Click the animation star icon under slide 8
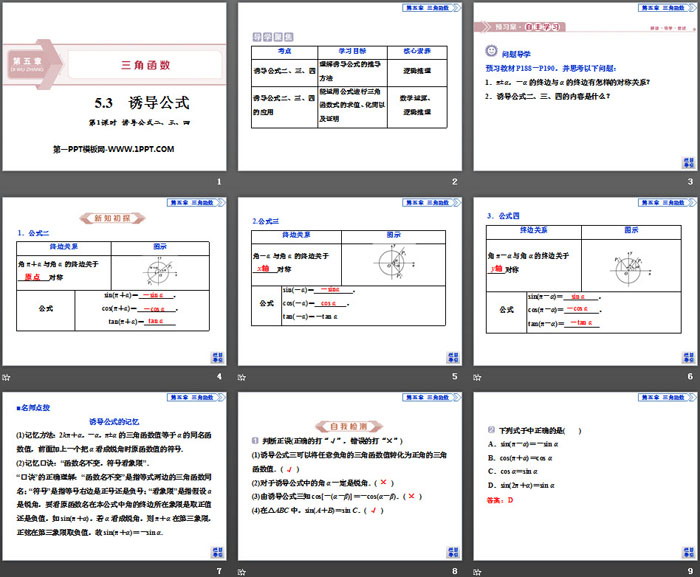The height and width of the screenshot is (577, 700). [242, 572]
